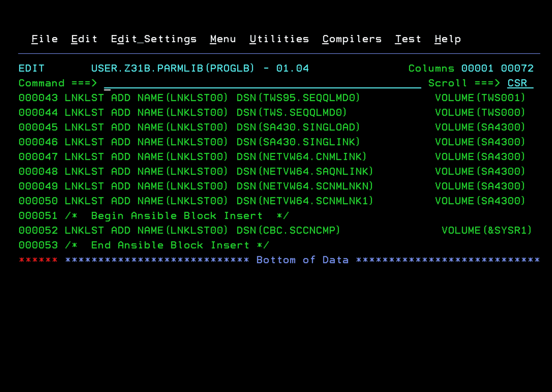
Task: Open the Compilers menu
Action: 352,39
